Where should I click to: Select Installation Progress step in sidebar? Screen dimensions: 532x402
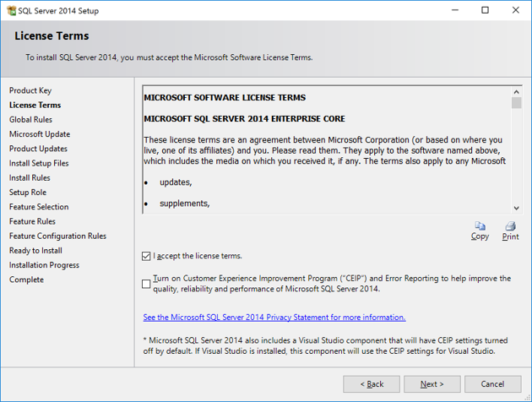click(x=44, y=265)
